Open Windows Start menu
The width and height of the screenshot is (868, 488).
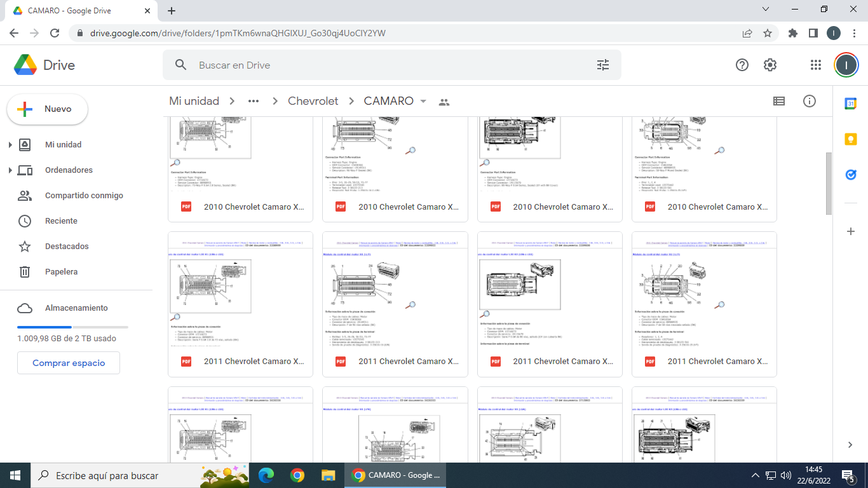(15, 475)
